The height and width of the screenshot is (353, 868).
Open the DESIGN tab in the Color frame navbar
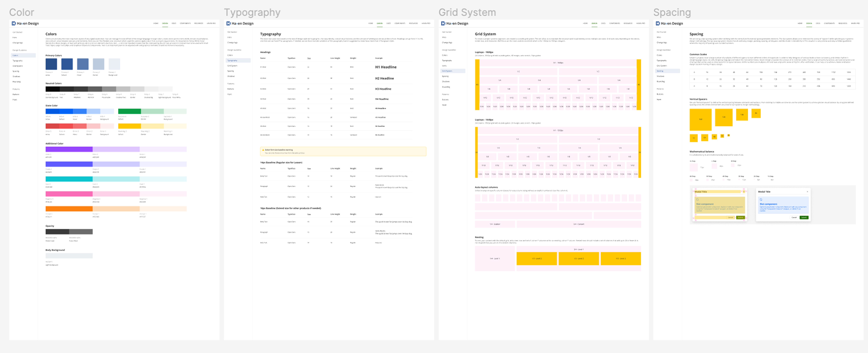click(165, 24)
